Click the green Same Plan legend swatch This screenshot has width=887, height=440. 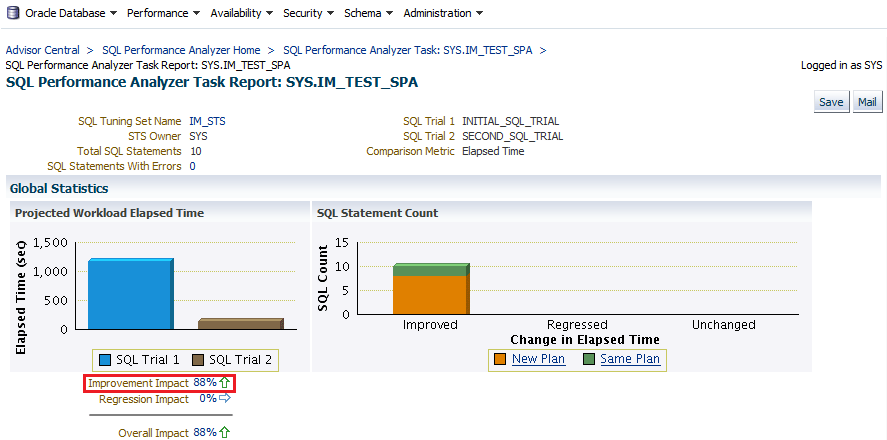point(589,359)
